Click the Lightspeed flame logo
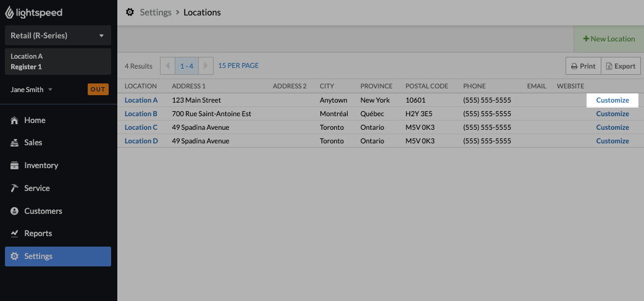 (9, 12)
